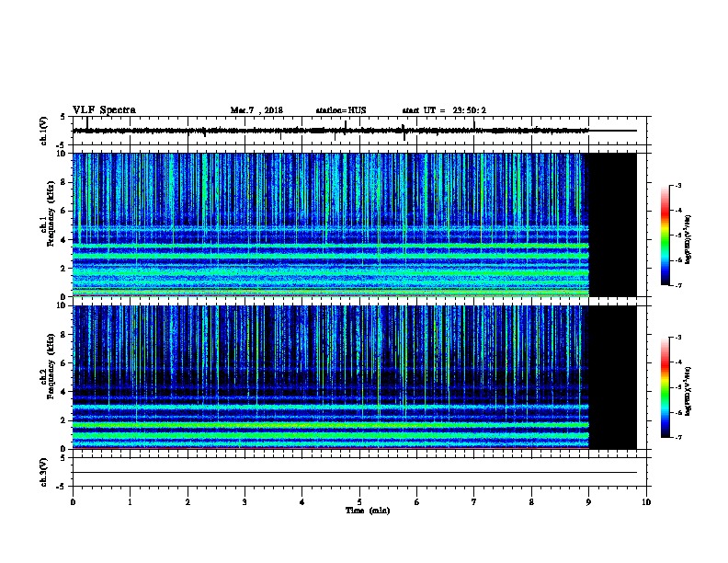Screen dimensions: 728x563
Task: Click time axis tick label "1"
Action: [x=130, y=502]
